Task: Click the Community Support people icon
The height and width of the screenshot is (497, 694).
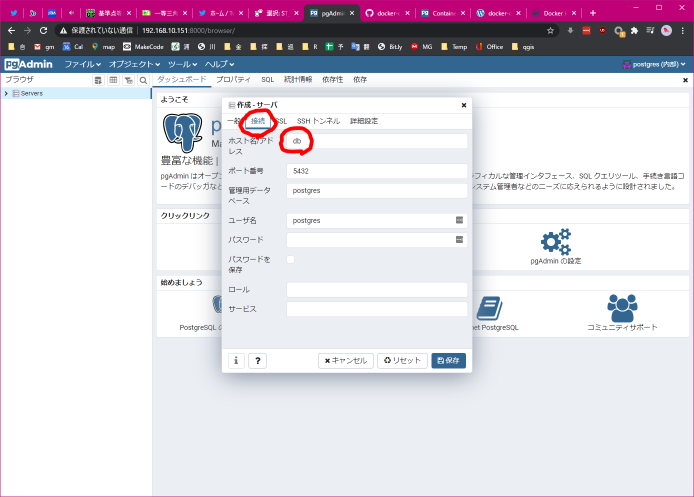Action: (x=623, y=308)
